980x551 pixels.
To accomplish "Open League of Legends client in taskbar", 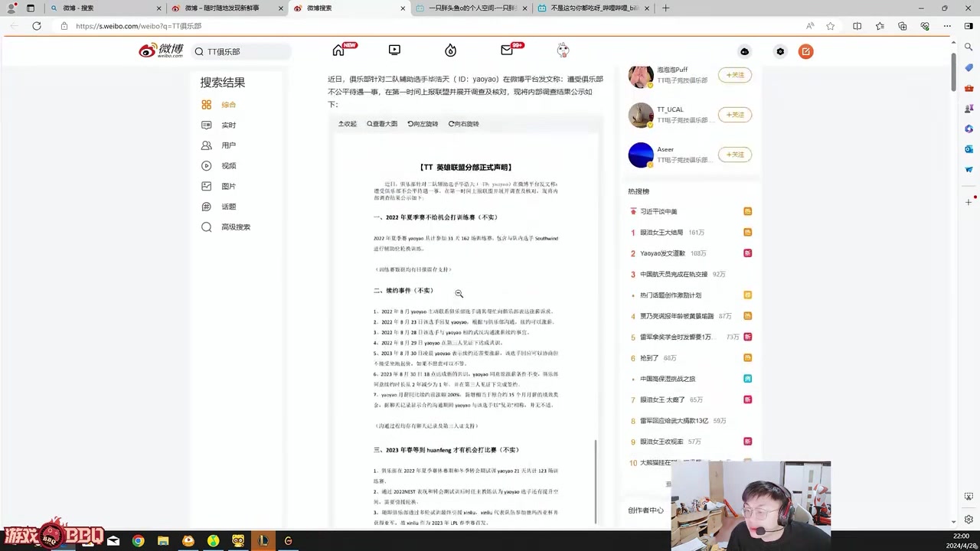I will [x=263, y=541].
